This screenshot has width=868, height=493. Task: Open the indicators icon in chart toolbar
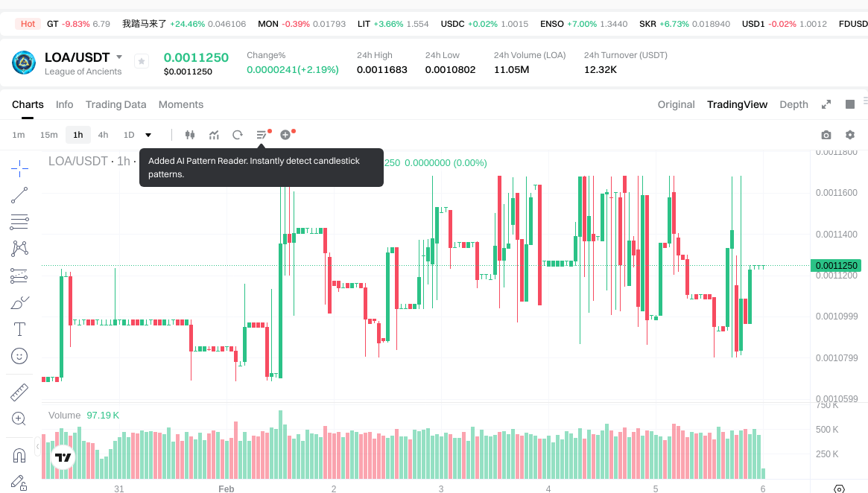[x=214, y=135]
